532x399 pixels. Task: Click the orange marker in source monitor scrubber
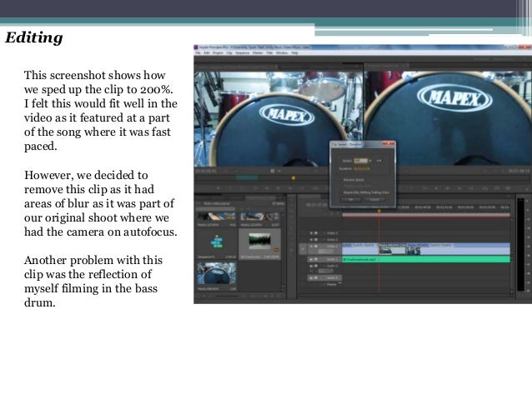294,177
